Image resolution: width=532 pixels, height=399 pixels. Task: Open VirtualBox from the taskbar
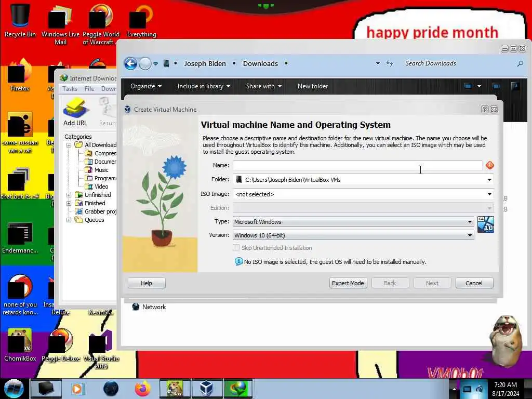point(206,389)
